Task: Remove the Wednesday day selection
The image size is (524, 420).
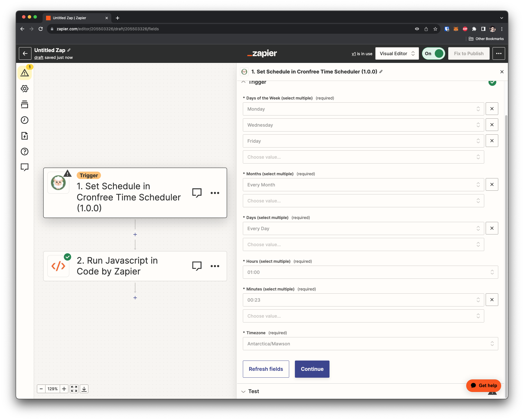Action: [x=492, y=125]
